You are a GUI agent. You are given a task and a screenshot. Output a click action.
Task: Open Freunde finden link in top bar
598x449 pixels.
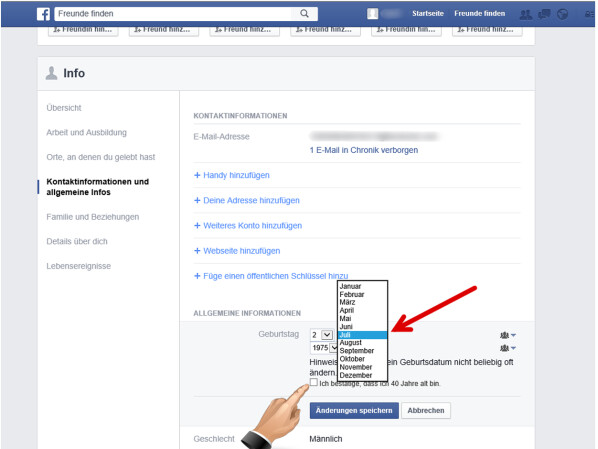[x=479, y=14]
